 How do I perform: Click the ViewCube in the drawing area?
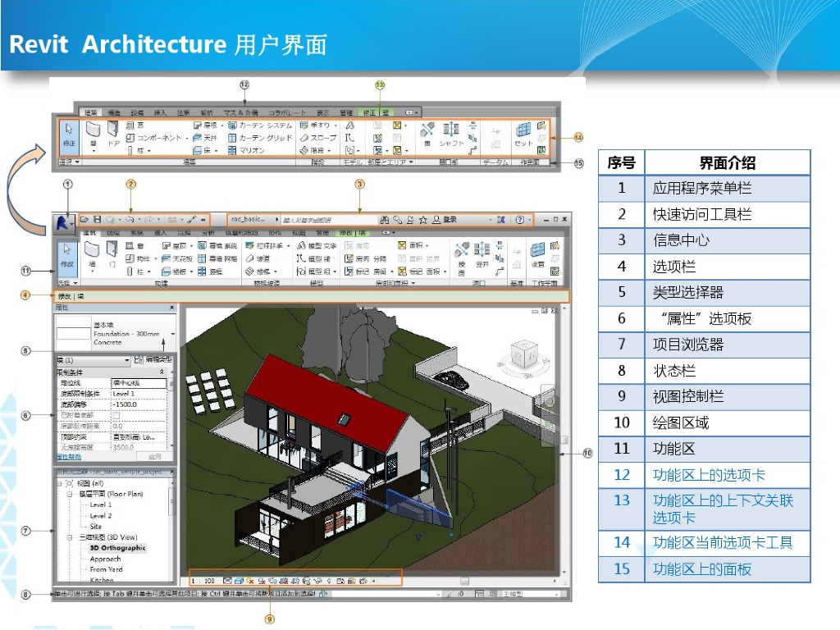tap(524, 354)
